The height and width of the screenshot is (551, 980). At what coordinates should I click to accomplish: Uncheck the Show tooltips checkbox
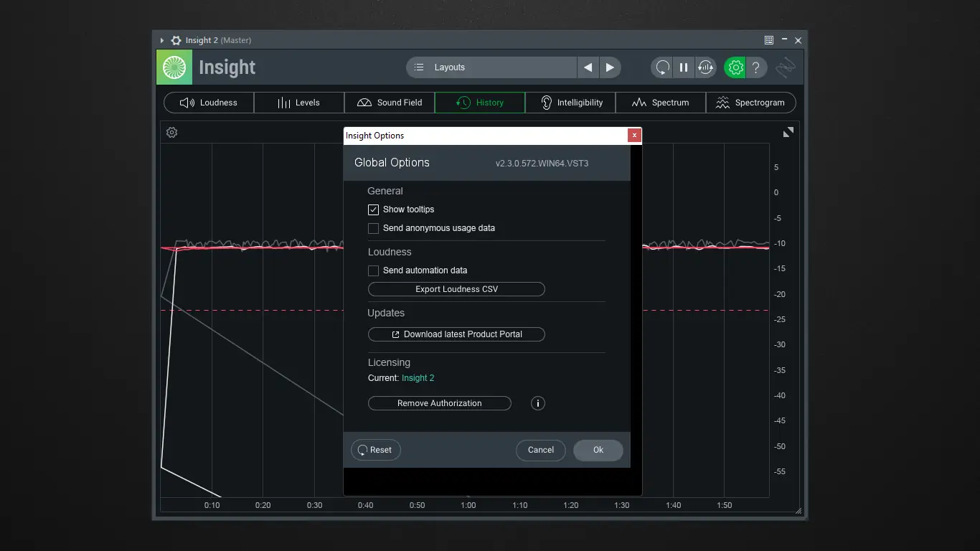(373, 209)
